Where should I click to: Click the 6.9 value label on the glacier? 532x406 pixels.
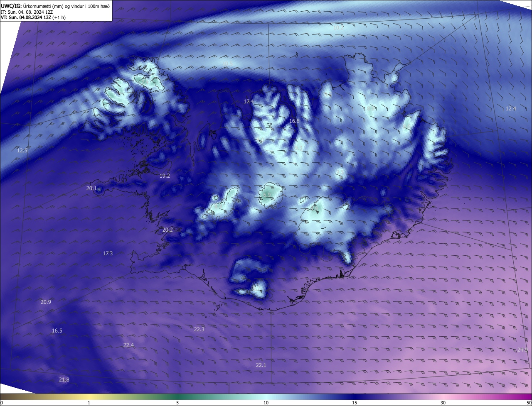[x=267, y=195]
